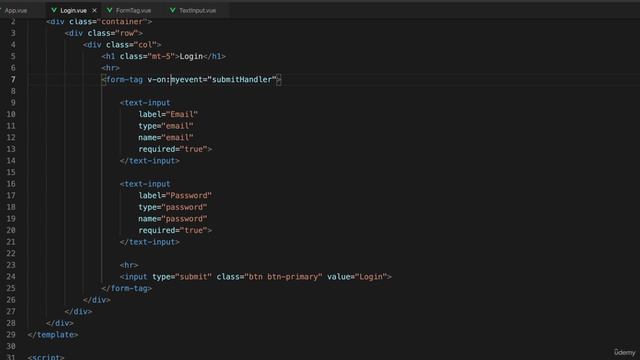Click the "row" class value

pos(127,33)
